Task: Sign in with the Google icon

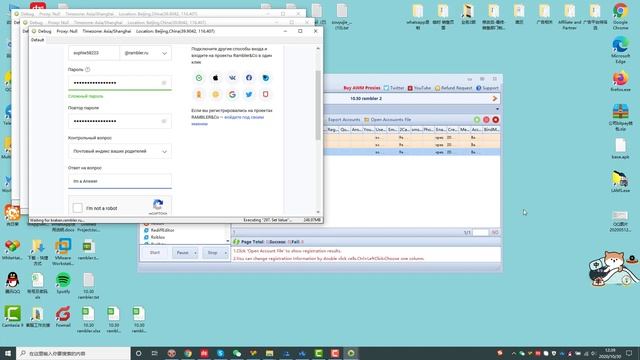Action: (x=232, y=94)
